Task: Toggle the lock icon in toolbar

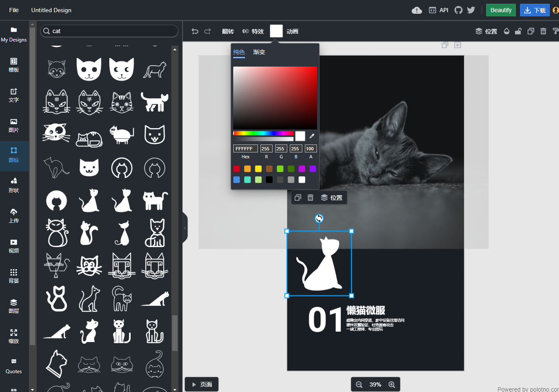Action: point(518,31)
